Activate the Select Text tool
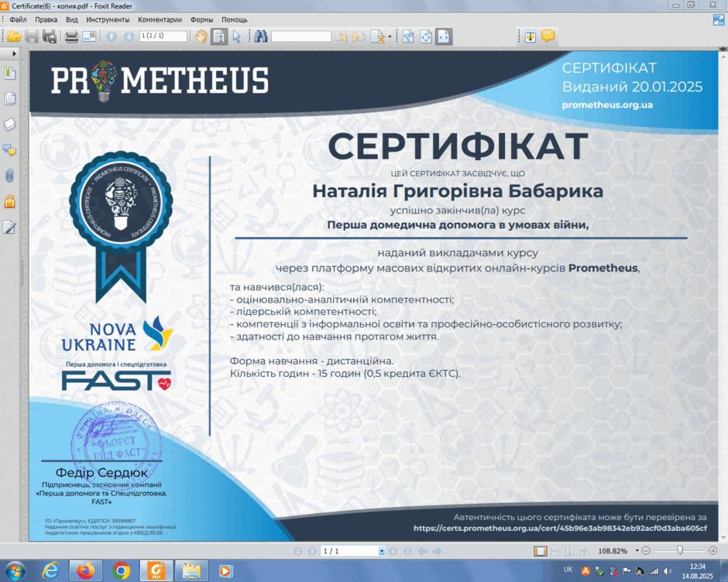Screen dimensions: 728x582 (219, 36)
